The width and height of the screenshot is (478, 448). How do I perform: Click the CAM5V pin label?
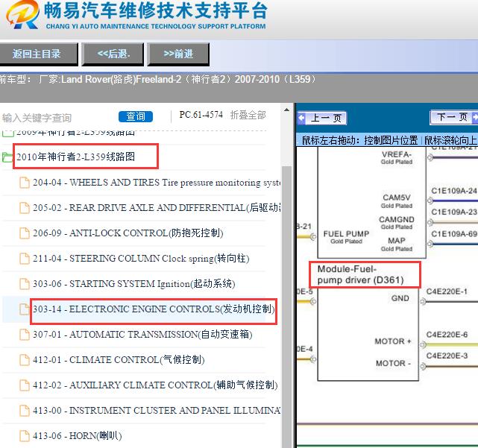(x=397, y=198)
